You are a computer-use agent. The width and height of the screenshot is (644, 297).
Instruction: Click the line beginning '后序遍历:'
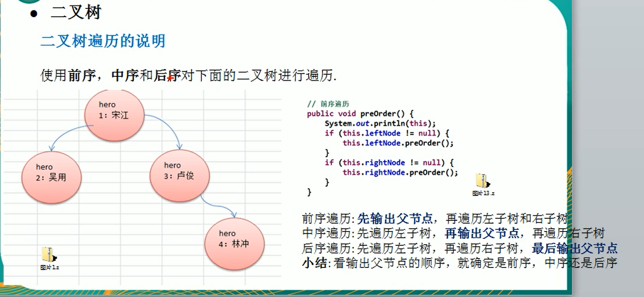click(x=459, y=248)
